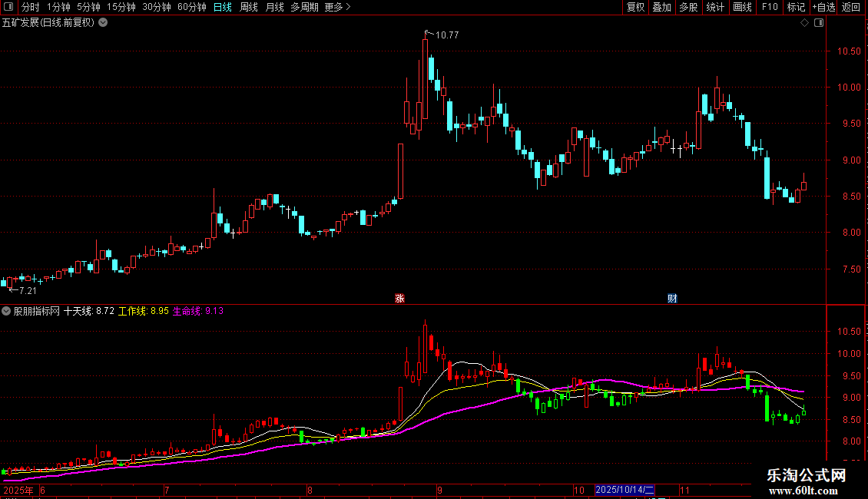Click the 复权 button
Image resolution: width=868 pixels, height=499 pixels.
point(635,7)
